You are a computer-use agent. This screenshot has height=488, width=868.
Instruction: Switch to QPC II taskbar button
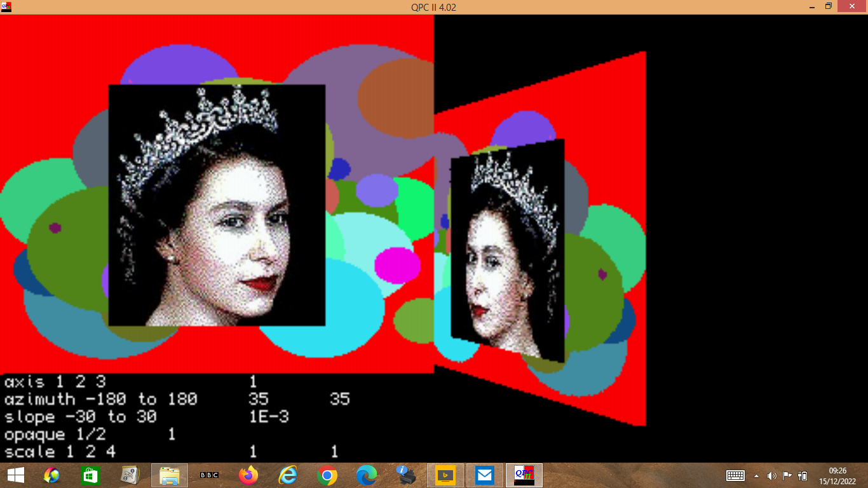(x=524, y=475)
